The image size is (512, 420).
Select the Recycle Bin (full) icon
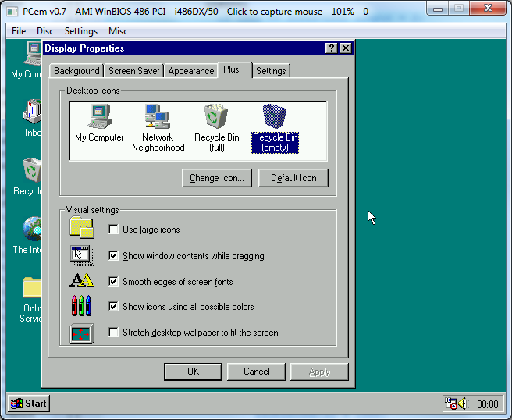[216, 128]
